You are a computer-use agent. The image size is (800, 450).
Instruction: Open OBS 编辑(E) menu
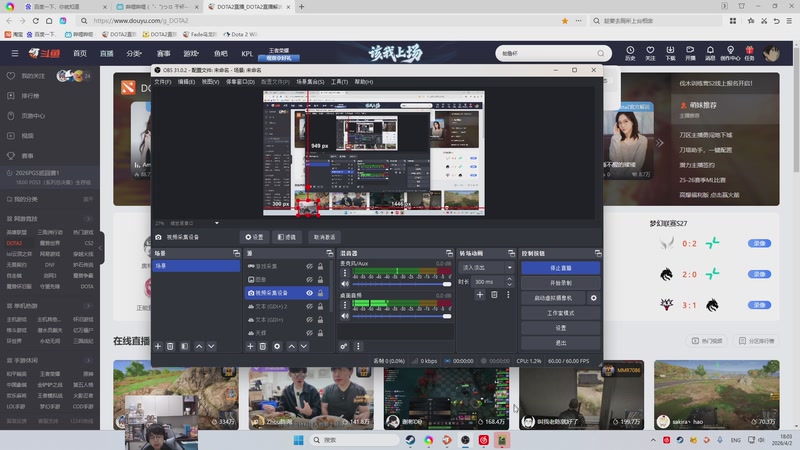click(186, 82)
